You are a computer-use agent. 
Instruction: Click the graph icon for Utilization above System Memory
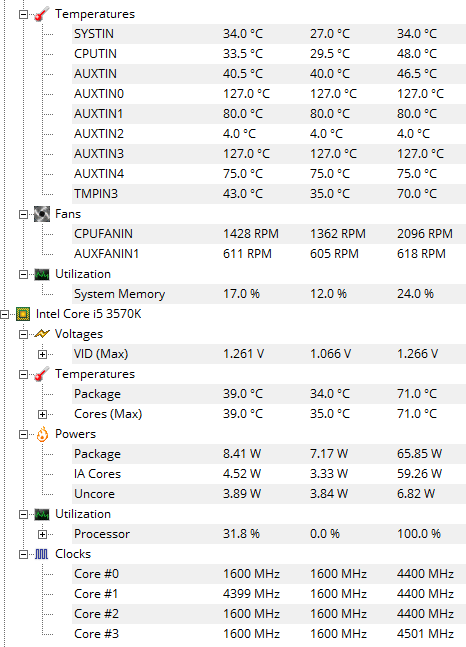point(42,274)
